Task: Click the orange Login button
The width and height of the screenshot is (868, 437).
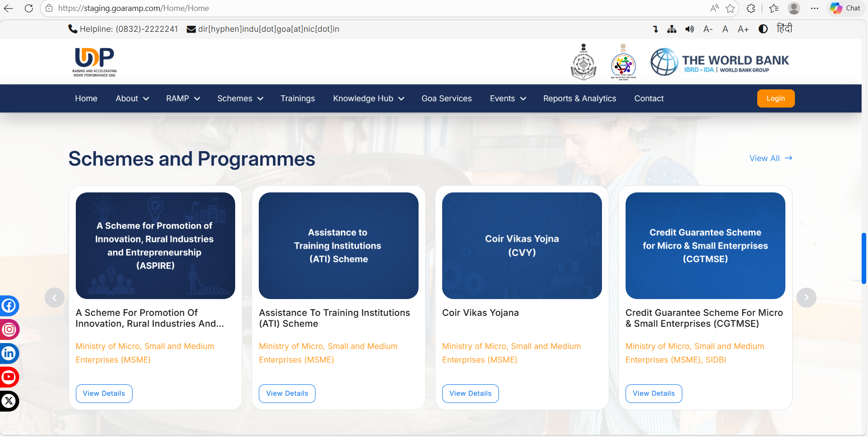Action: [x=776, y=98]
